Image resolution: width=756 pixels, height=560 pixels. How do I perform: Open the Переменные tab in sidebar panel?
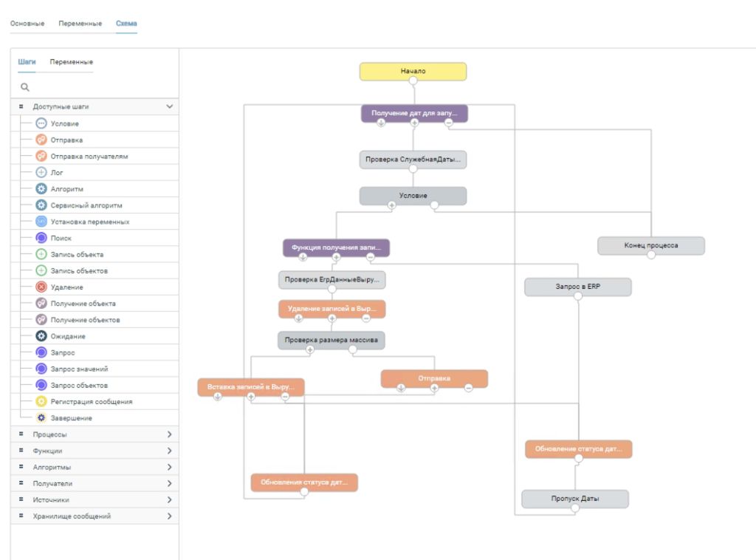(72, 62)
